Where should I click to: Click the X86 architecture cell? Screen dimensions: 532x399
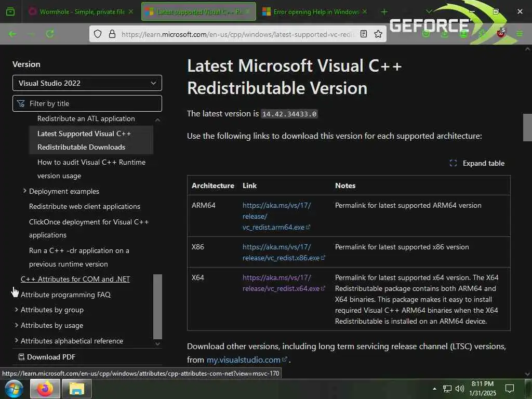(198, 247)
